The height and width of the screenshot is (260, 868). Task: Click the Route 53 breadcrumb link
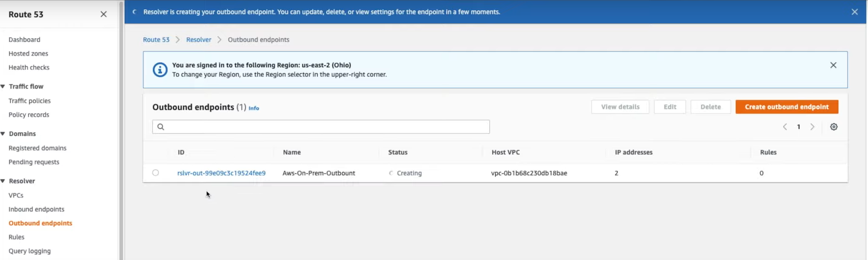point(156,40)
